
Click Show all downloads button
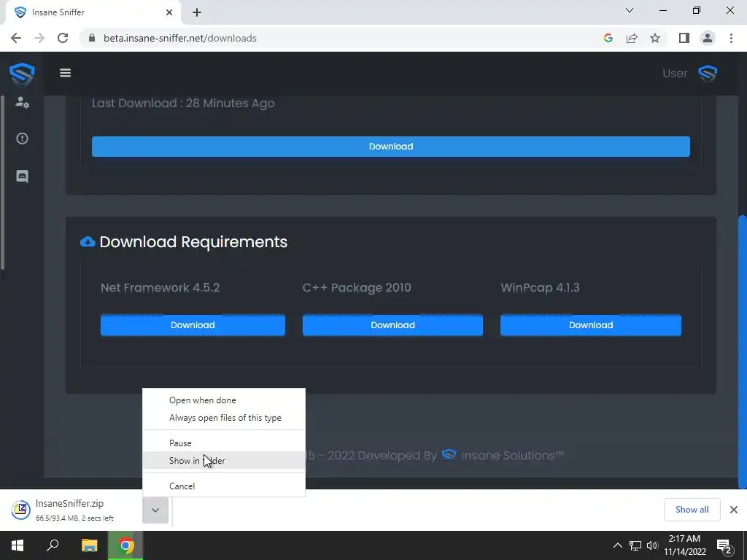click(692, 510)
